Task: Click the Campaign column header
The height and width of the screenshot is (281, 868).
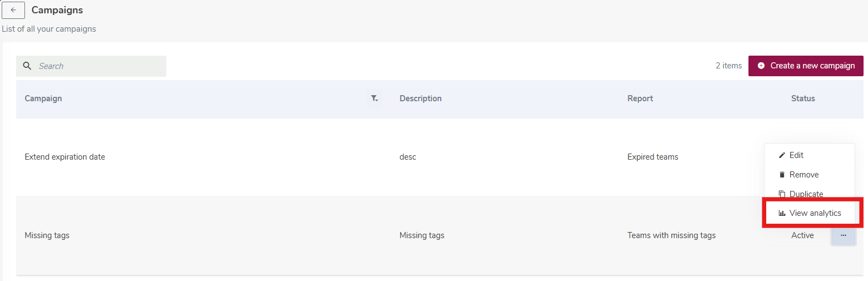Action: pos(43,98)
